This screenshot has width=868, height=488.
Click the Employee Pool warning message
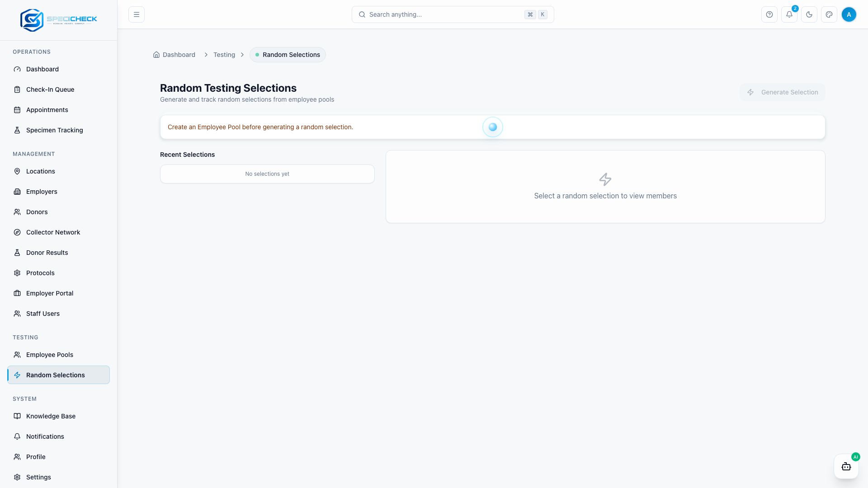tap(260, 127)
